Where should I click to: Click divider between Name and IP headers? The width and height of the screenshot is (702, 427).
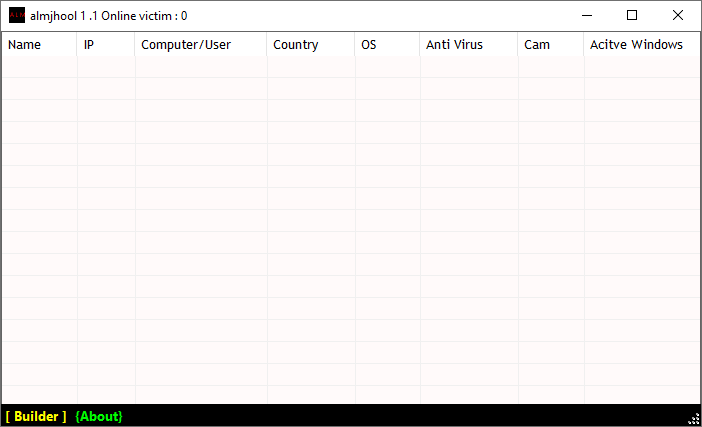[x=77, y=45]
